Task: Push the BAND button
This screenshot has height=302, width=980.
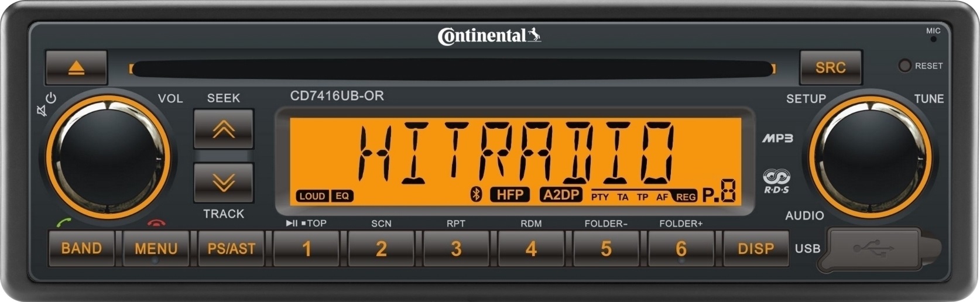Action: (x=81, y=249)
